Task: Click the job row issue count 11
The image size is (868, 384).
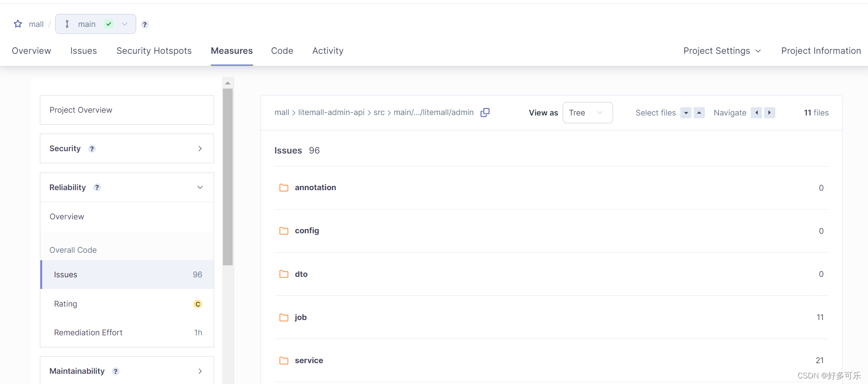Action: pos(820,317)
